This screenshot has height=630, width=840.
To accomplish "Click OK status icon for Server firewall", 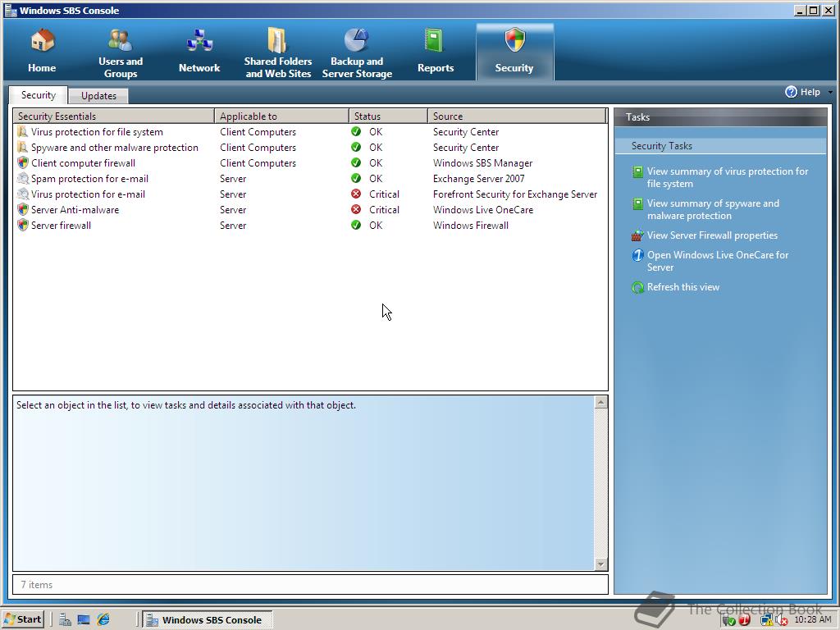I will pos(356,225).
